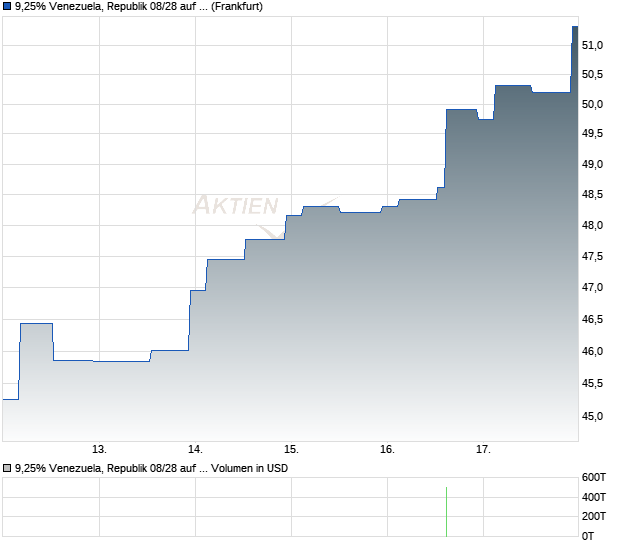Click the y-axis price label '49,0'

click(592, 164)
